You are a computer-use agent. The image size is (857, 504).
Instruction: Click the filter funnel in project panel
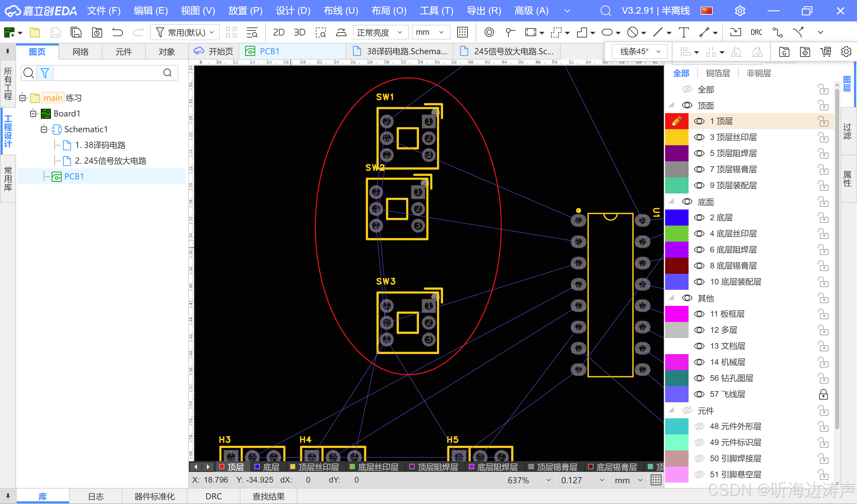pos(45,73)
